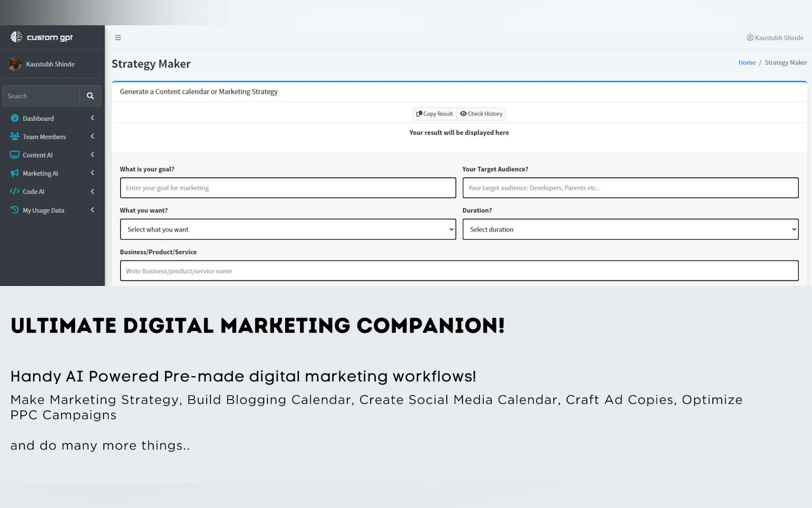Image resolution: width=812 pixels, height=508 pixels.
Task: Click the Content AI monitor icon
Action: click(x=14, y=155)
